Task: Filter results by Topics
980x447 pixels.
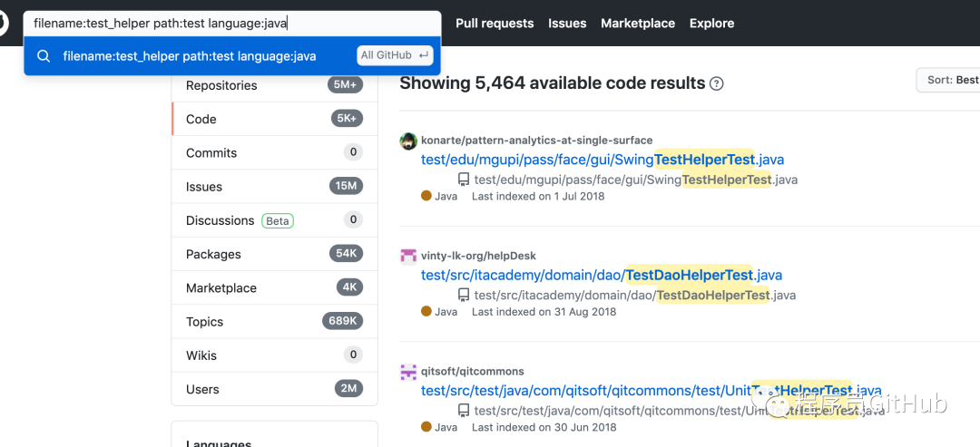Action: [x=204, y=322]
